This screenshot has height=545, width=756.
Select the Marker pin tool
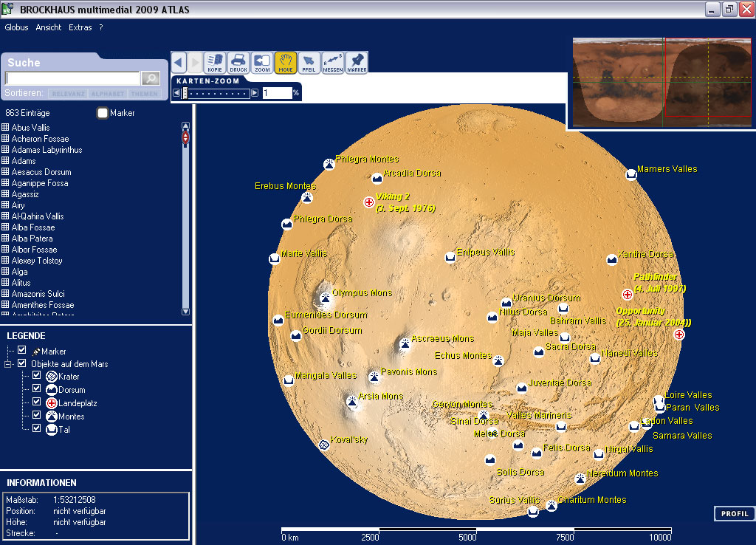click(357, 62)
